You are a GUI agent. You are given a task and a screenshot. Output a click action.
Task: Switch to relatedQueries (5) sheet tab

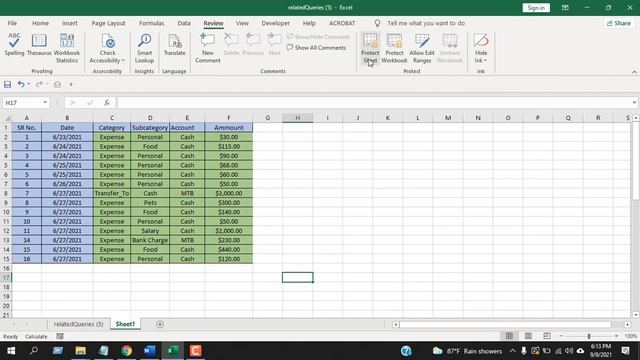pos(78,324)
